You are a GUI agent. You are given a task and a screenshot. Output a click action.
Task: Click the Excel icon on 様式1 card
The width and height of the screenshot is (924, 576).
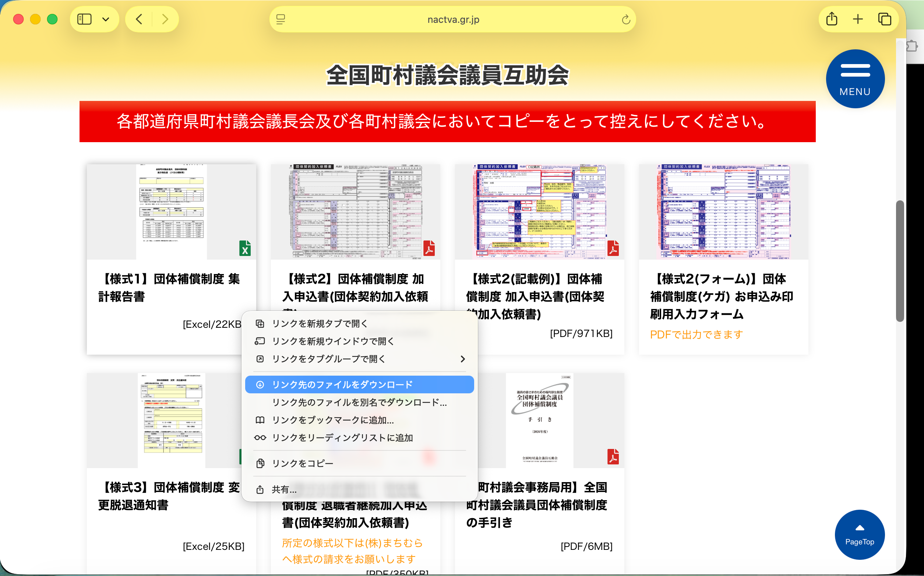tap(245, 248)
